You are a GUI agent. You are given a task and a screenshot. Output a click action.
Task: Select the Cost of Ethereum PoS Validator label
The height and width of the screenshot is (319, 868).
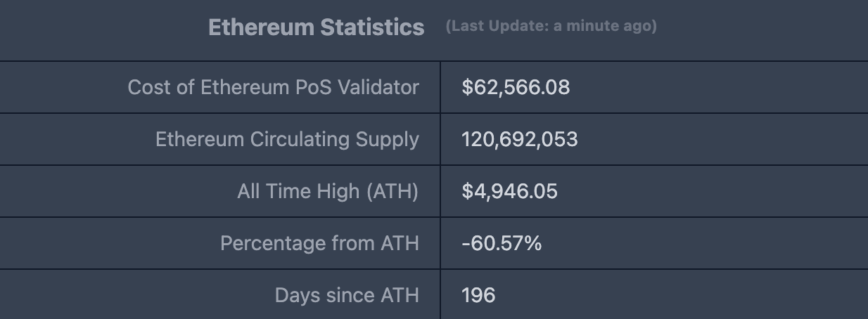[273, 87]
